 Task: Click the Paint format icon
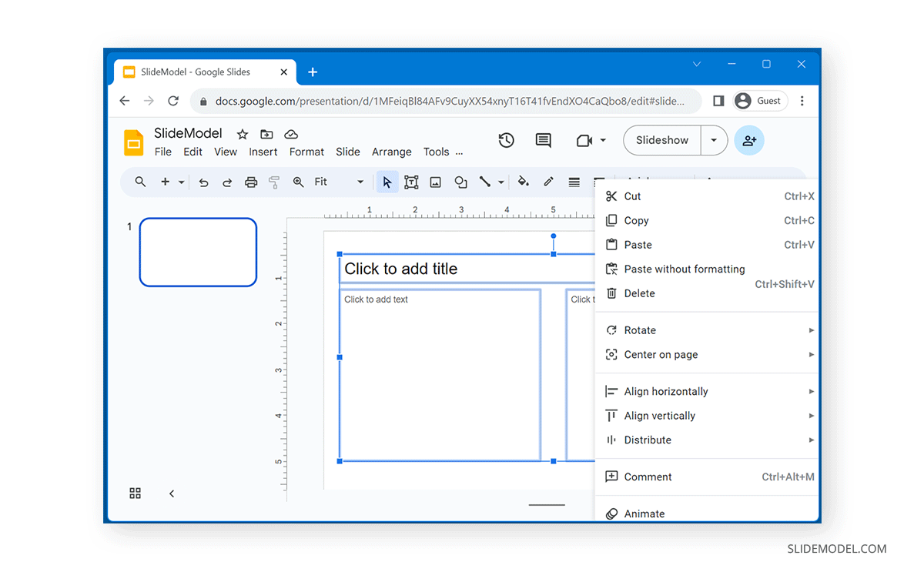[274, 182]
